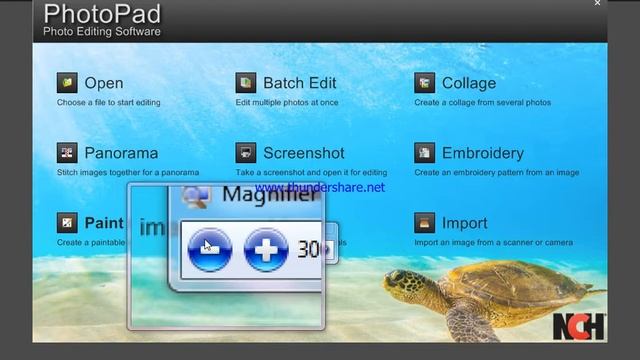Click the Panorama icon

(x=67, y=153)
